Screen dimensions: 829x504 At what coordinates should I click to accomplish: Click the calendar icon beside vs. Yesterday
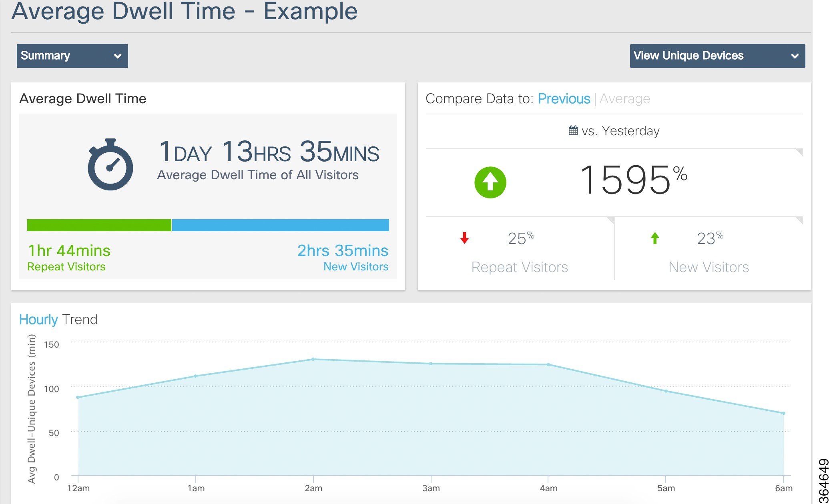pyautogui.click(x=573, y=130)
